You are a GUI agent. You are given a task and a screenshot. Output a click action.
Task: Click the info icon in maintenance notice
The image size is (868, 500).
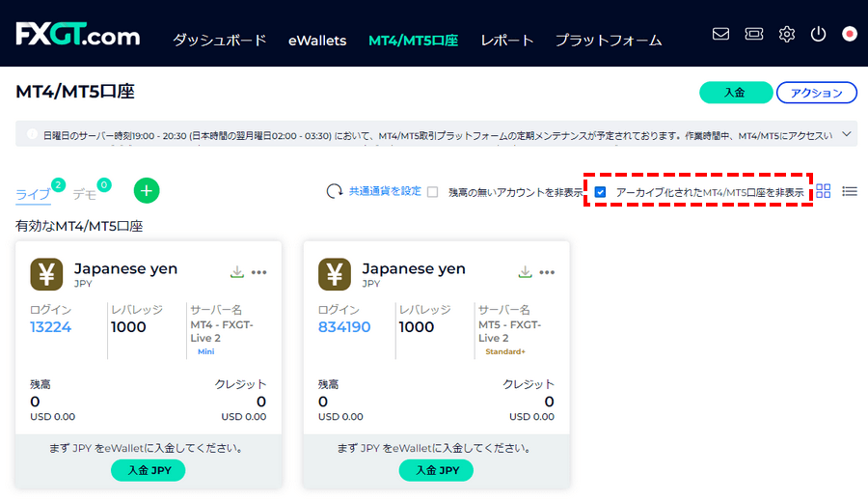coord(32,134)
